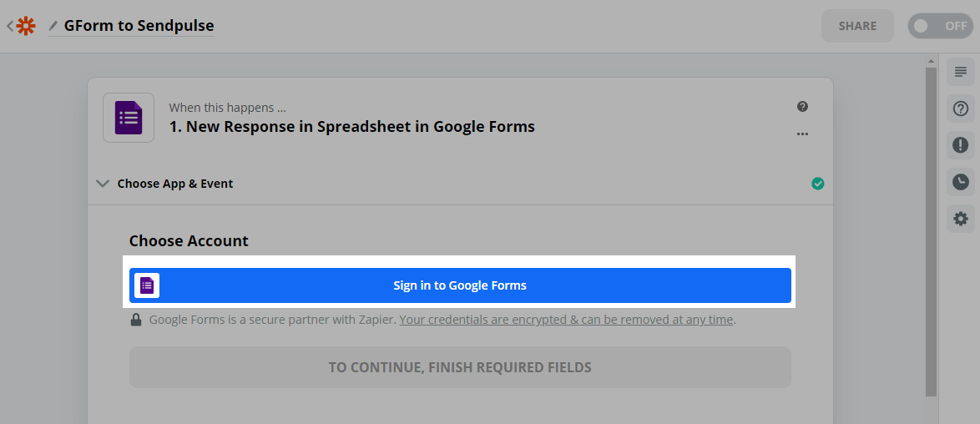Open the three-dot step options menu

[802, 134]
